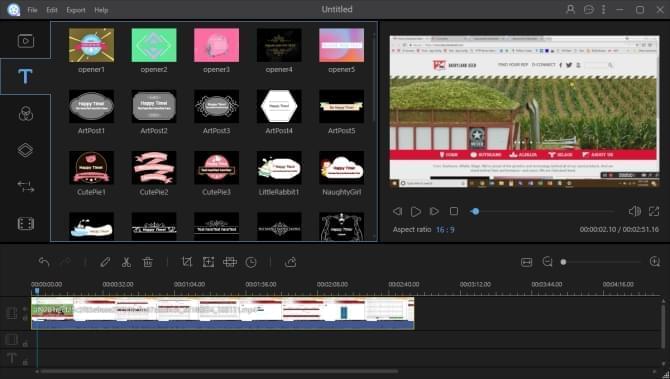Click the horizontal timeline scrollbar

[x=219, y=372]
